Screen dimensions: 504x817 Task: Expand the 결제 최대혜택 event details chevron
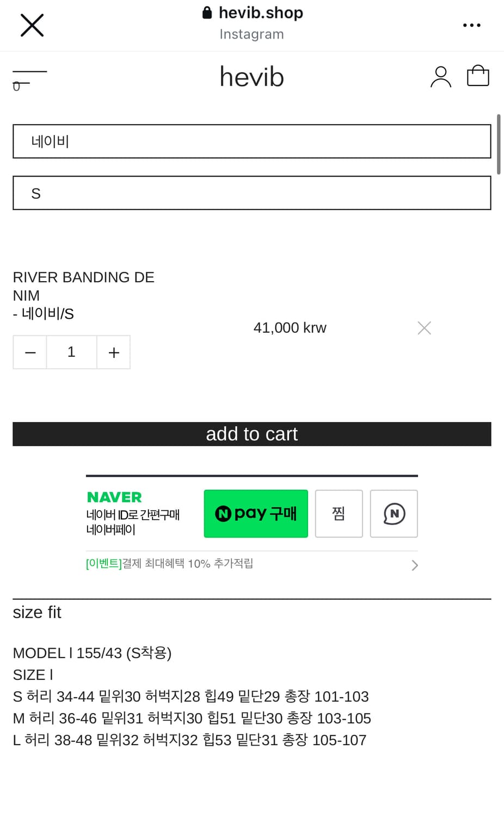pyautogui.click(x=414, y=565)
